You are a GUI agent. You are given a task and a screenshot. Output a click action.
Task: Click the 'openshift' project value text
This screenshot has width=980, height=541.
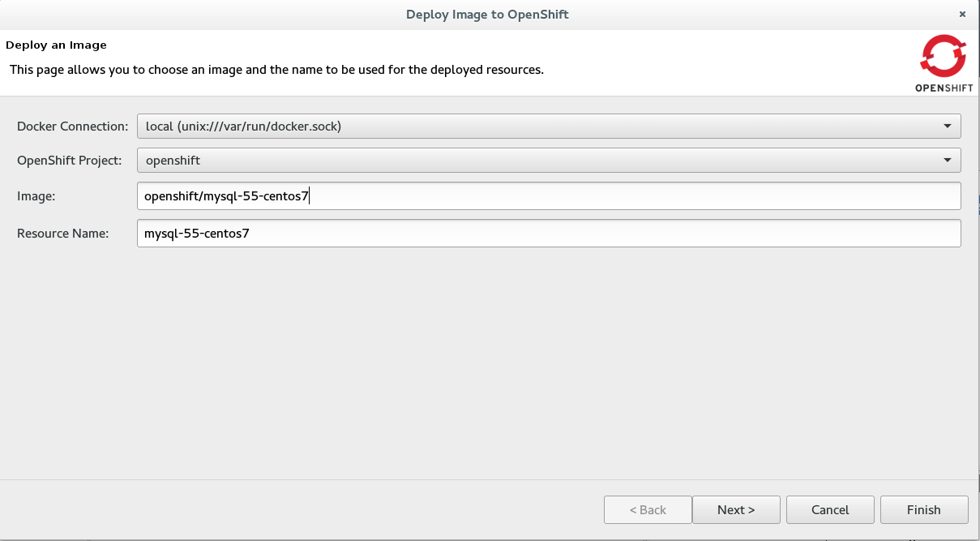coord(173,161)
